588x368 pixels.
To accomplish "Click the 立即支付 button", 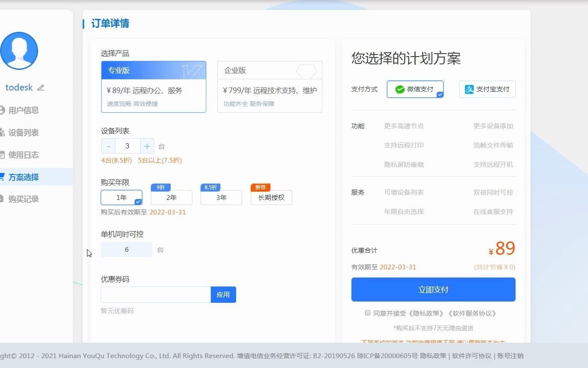I will (x=433, y=290).
